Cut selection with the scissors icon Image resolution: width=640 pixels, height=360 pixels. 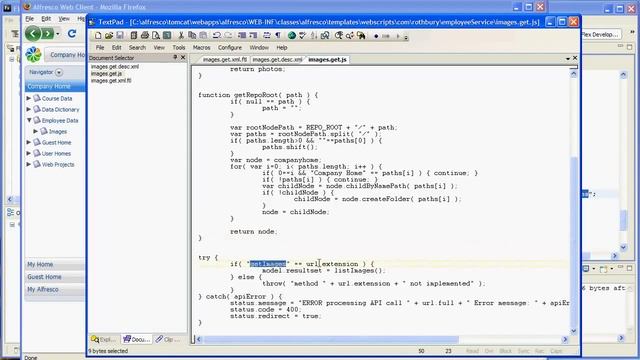[181, 36]
